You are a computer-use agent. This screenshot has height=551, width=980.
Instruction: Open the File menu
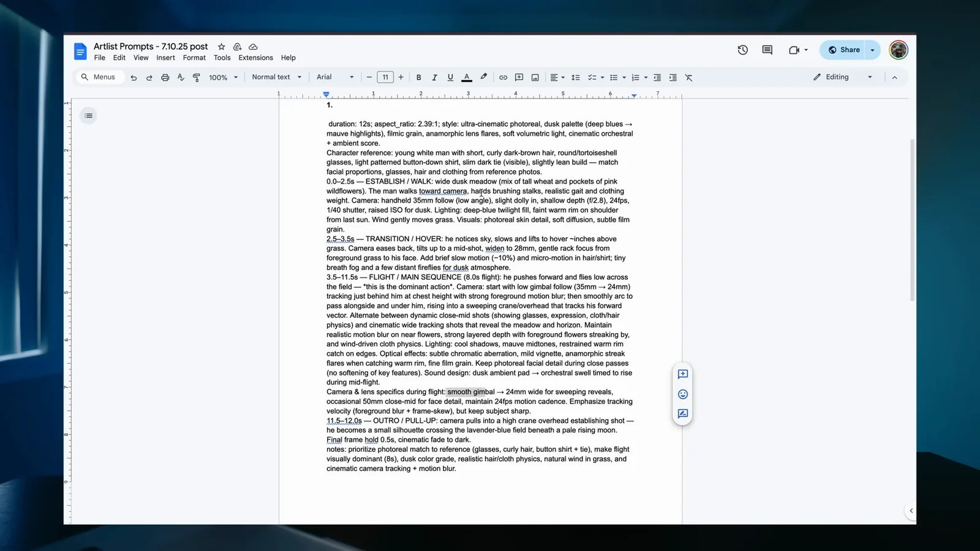click(99, 58)
